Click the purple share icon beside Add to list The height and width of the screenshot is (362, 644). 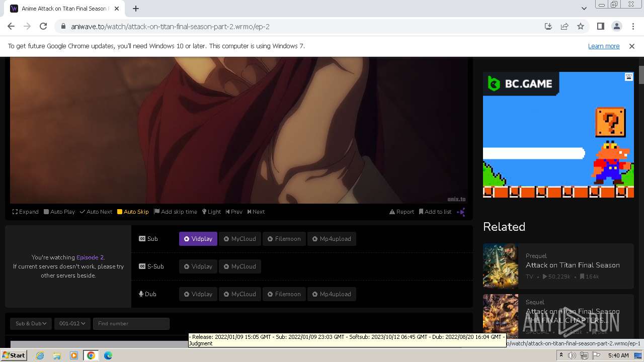point(461,212)
